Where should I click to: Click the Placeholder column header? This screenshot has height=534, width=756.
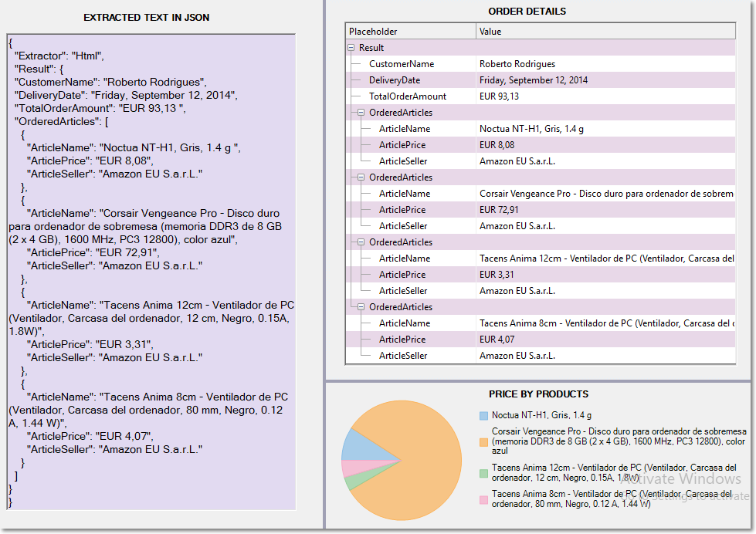point(410,32)
